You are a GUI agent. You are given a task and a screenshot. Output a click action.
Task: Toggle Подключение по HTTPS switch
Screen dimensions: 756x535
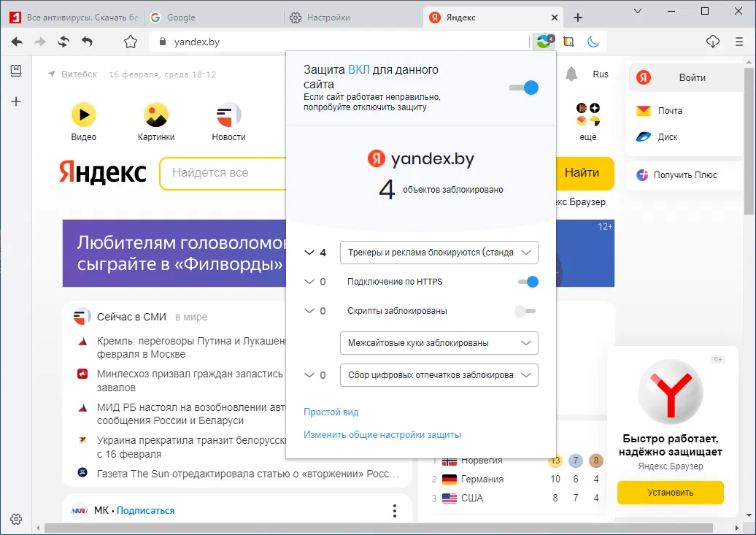(x=528, y=282)
